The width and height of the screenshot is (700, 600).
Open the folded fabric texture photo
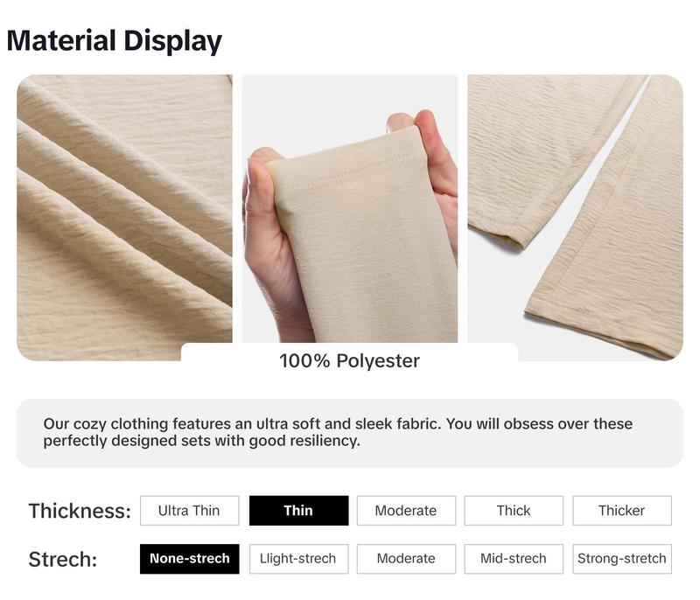click(124, 217)
